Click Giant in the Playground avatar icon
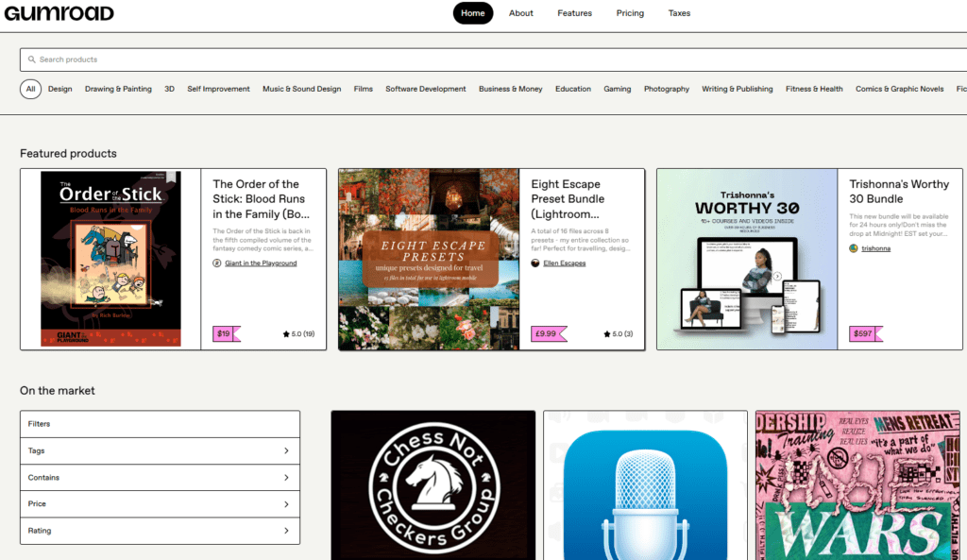This screenshot has width=967, height=560. click(217, 263)
